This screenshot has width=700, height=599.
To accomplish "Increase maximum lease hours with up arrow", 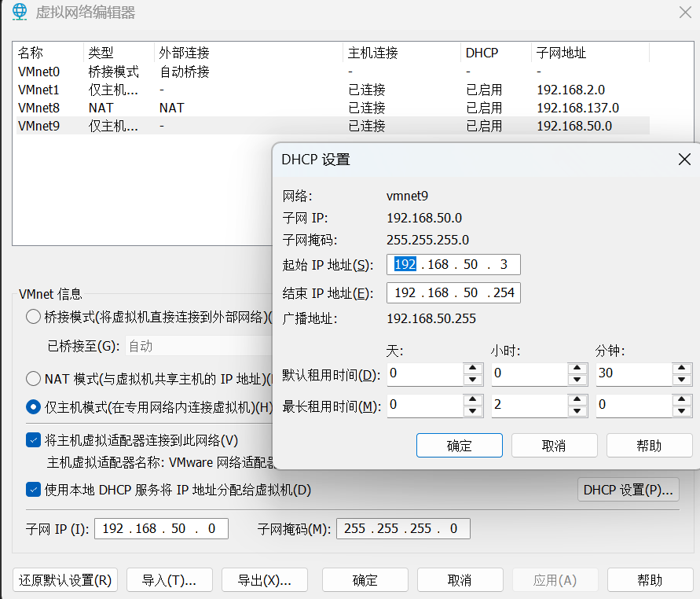I will [x=577, y=400].
